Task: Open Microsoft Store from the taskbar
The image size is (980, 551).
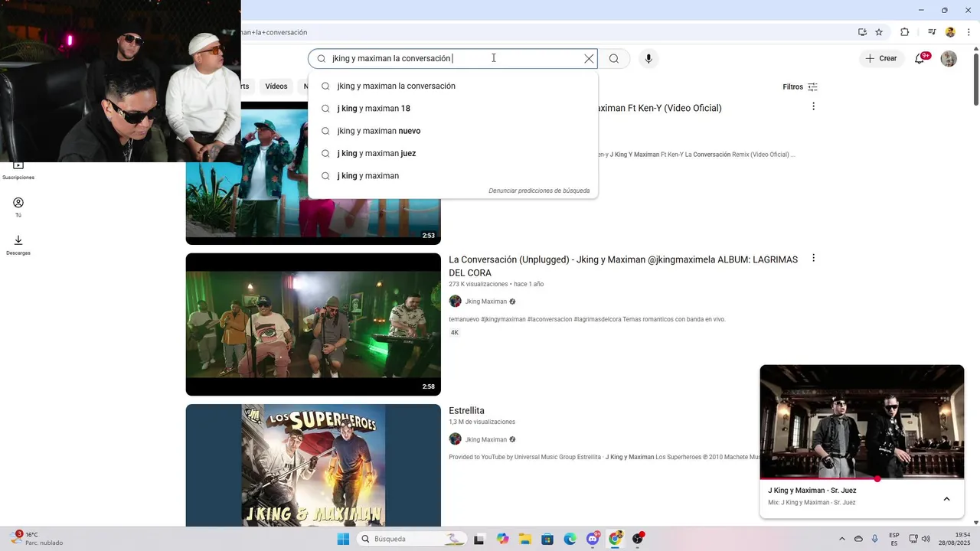Action: 547,539
